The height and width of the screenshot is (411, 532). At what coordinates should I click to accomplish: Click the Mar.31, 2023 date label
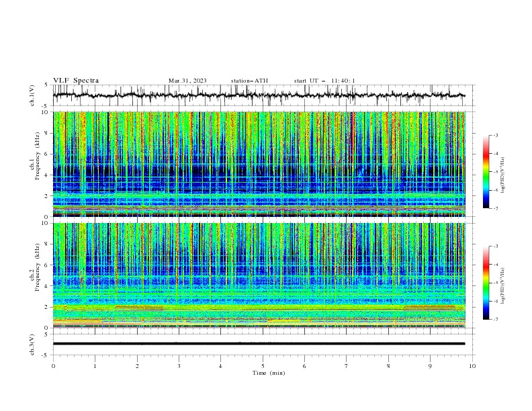pyautogui.click(x=187, y=81)
